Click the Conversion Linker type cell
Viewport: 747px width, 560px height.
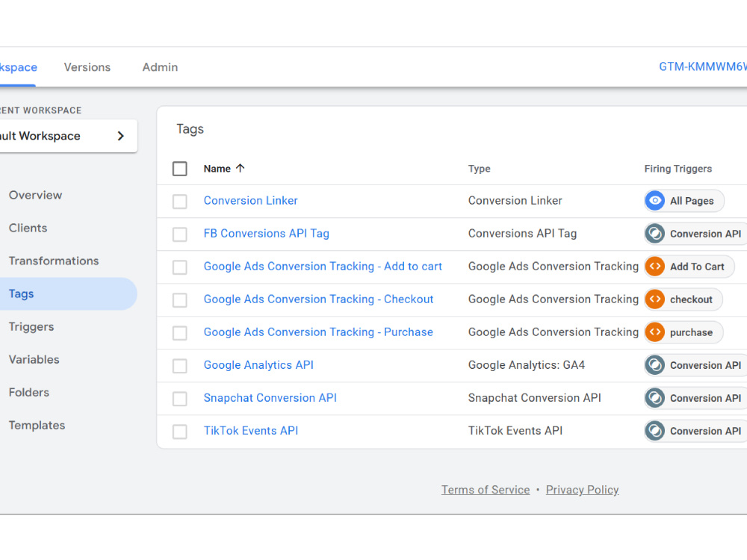pyautogui.click(x=515, y=200)
